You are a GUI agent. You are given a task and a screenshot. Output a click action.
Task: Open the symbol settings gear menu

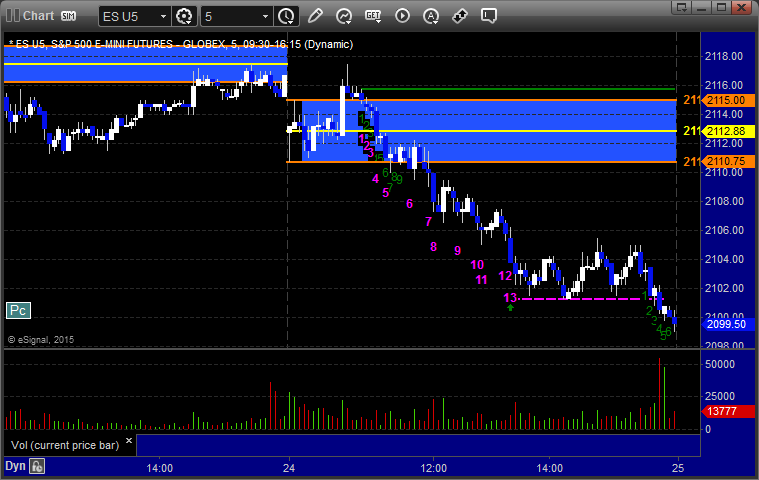click(184, 16)
